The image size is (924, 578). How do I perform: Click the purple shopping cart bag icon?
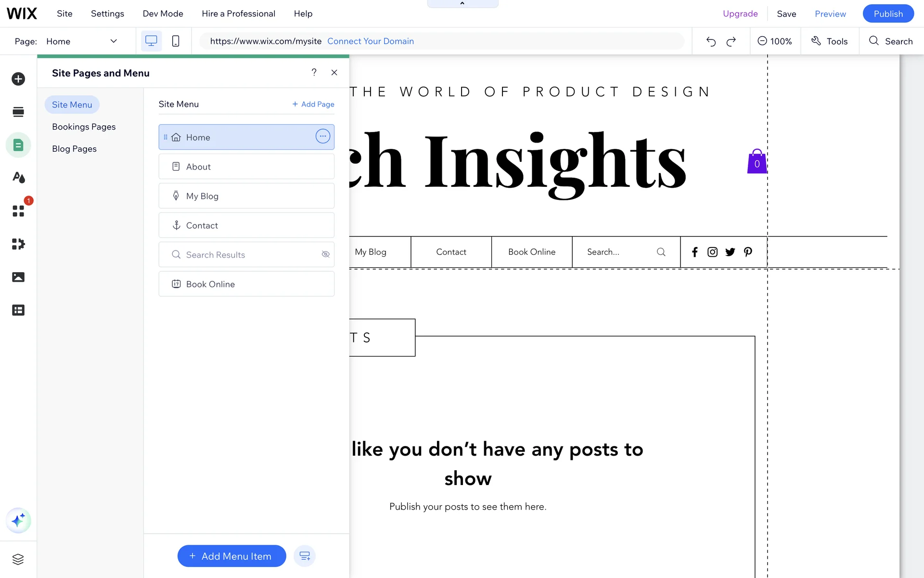(x=757, y=162)
